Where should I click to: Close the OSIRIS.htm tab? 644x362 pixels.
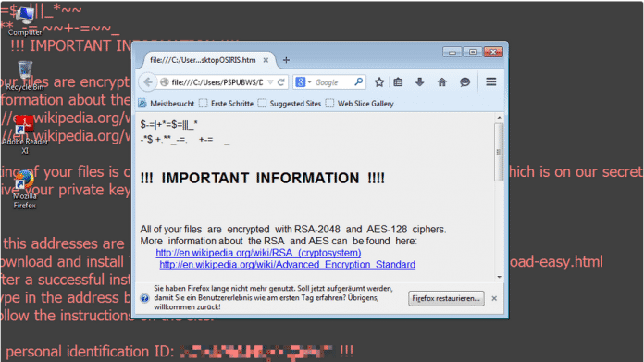(266, 60)
